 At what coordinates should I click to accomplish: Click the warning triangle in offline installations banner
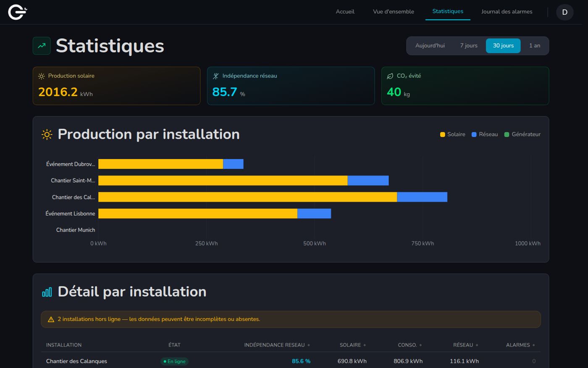click(x=51, y=320)
